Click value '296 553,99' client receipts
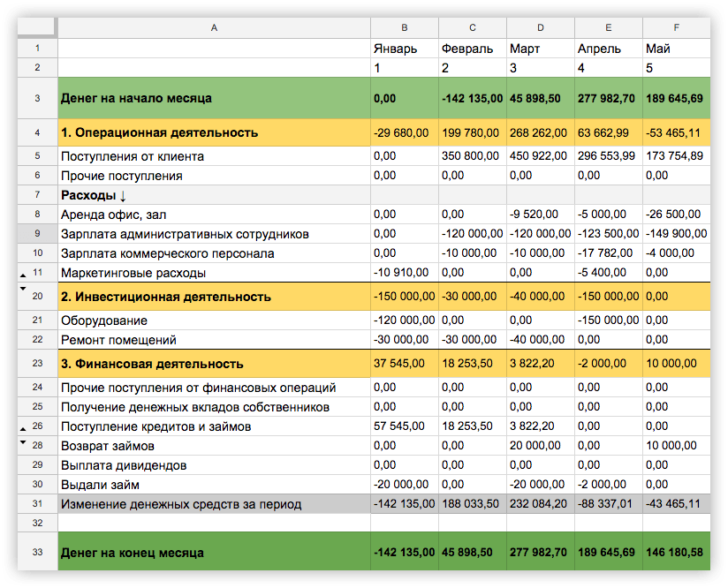 tap(609, 156)
